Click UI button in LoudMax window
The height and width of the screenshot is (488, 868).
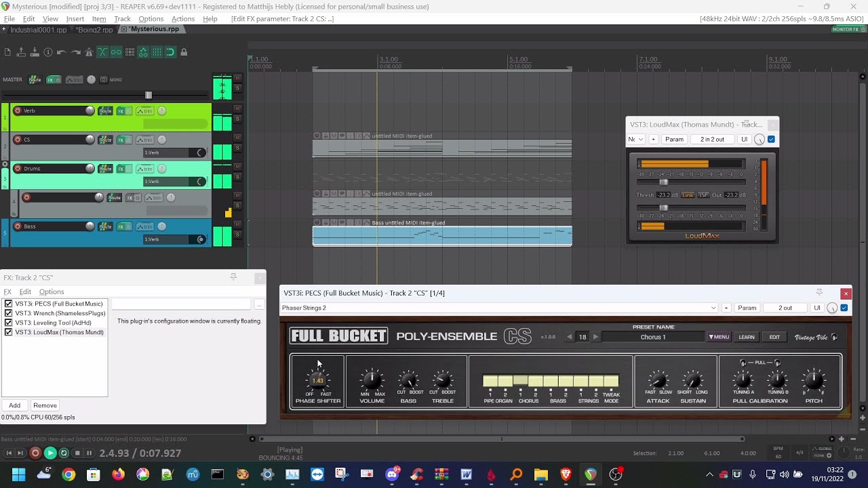(744, 139)
